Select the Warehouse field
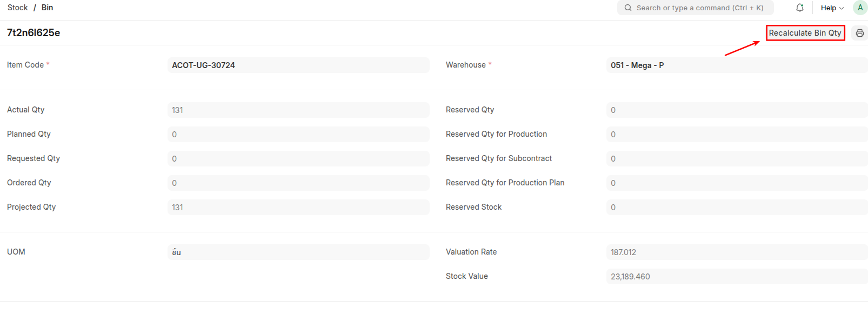The height and width of the screenshot is (314, 868). pos(737,65)
